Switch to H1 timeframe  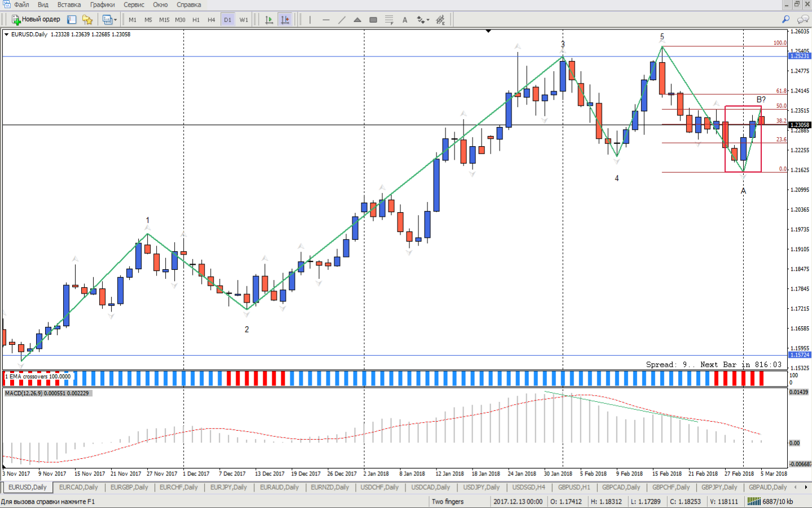tap(196, 19)
